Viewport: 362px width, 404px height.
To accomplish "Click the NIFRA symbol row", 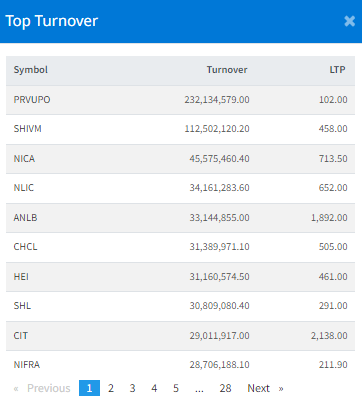I will (180, 365).
